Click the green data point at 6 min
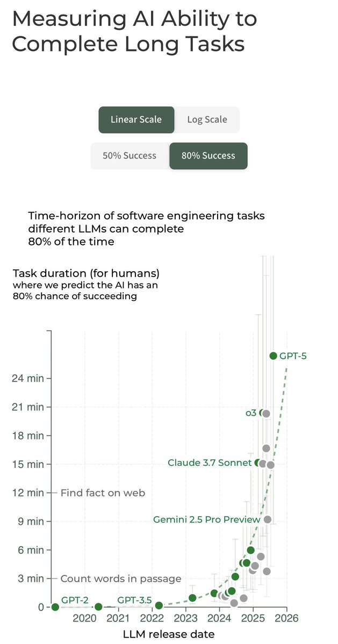Image resolution: width=338 pixels, height=644 pixels. 250,550
